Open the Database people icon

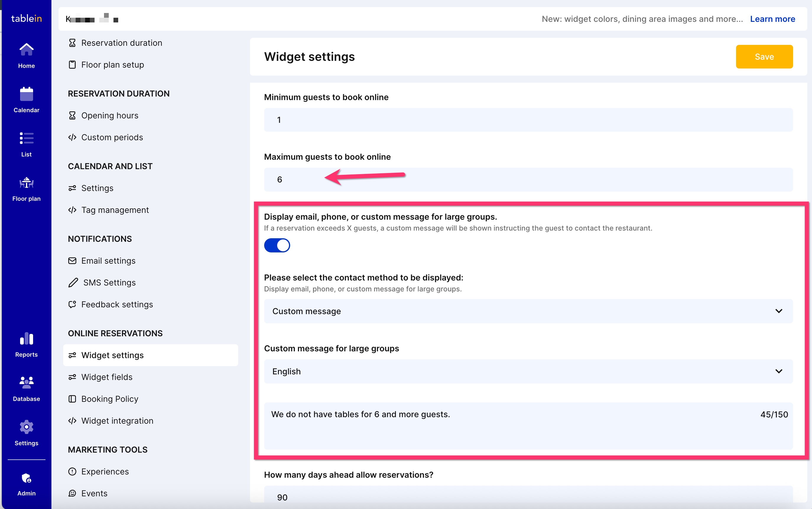26,382
